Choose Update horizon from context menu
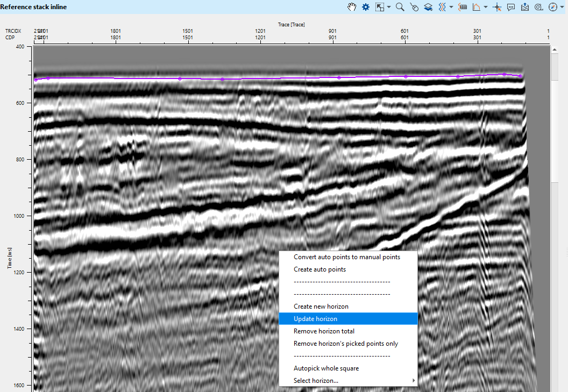The height and width of the screenshot is (392, 568). [x=315, y=319]
